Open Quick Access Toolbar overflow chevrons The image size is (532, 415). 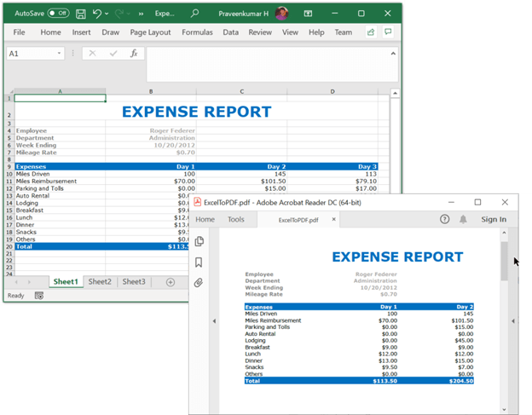139,14
